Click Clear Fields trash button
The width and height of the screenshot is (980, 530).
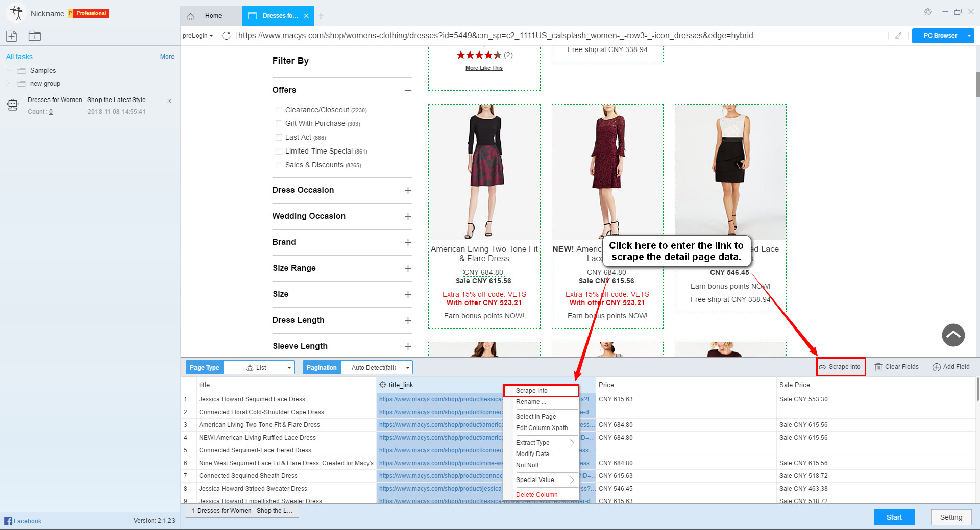pos(896,367)
